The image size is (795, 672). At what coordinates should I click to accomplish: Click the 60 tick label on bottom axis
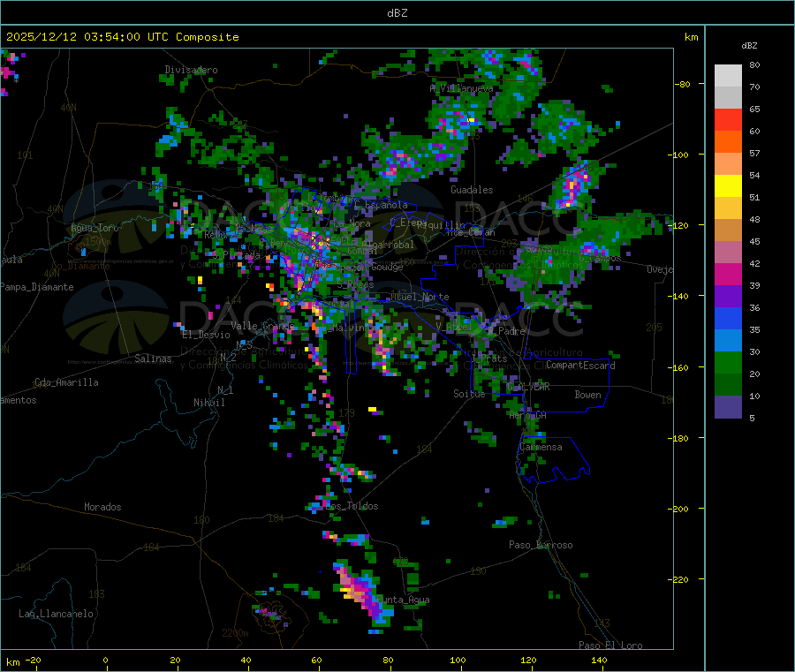pos(316,660)
